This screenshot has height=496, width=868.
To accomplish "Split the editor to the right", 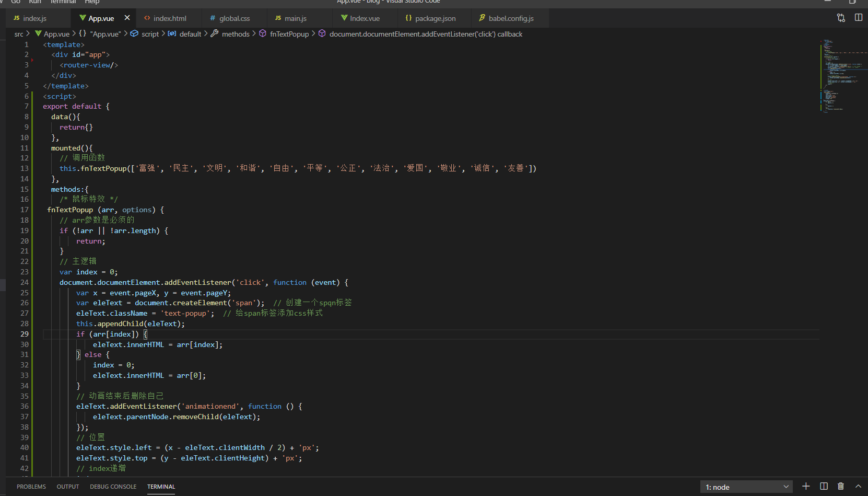I will pos(859,18).
